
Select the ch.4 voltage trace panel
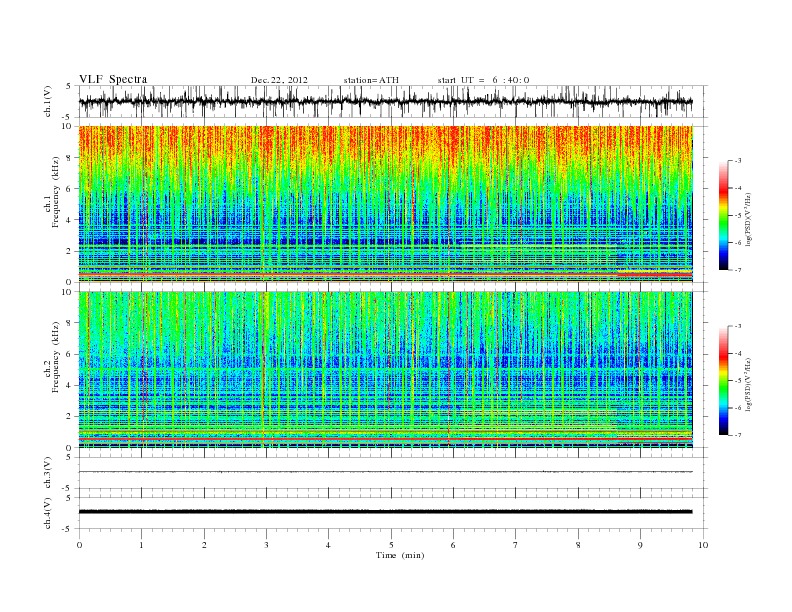[x=393, y=513]
